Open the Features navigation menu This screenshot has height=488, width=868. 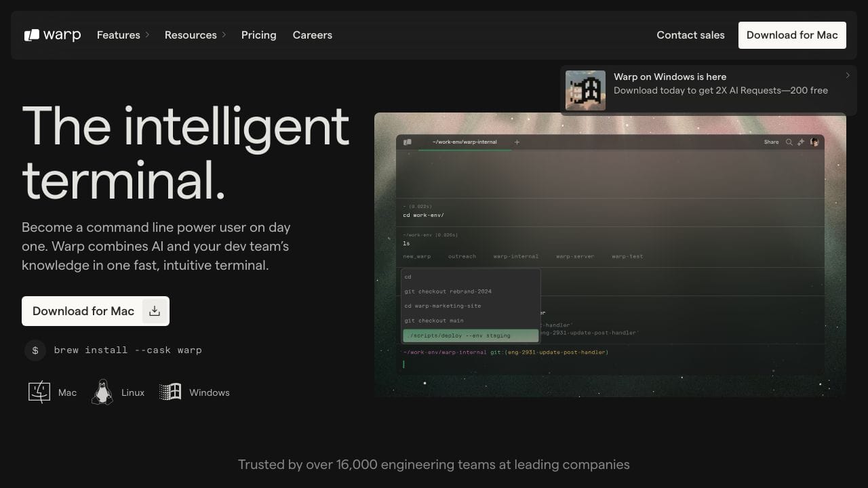click(x=123, y=35)
